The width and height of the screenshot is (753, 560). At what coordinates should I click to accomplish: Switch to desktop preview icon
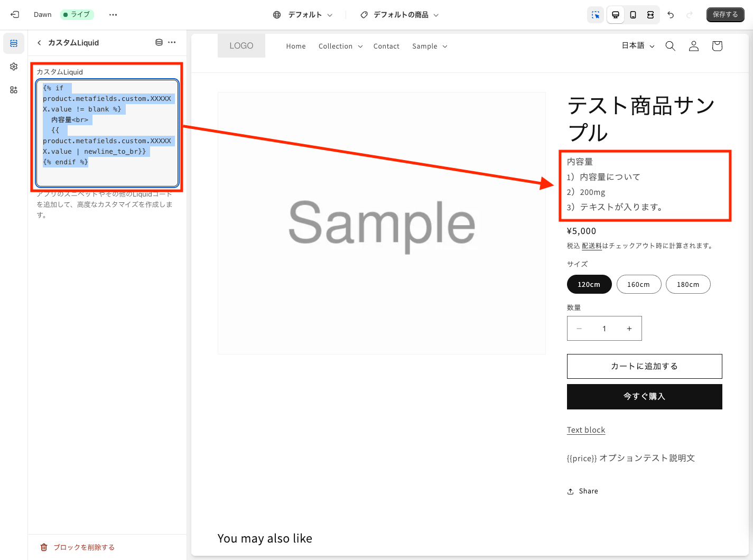coord(616,15)
